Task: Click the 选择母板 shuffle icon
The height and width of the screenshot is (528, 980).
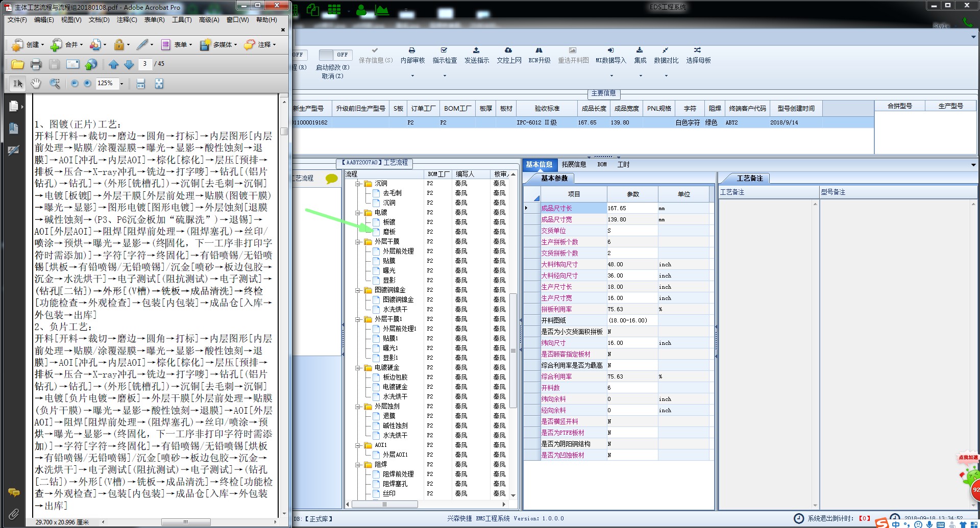Action: (698, 51)
